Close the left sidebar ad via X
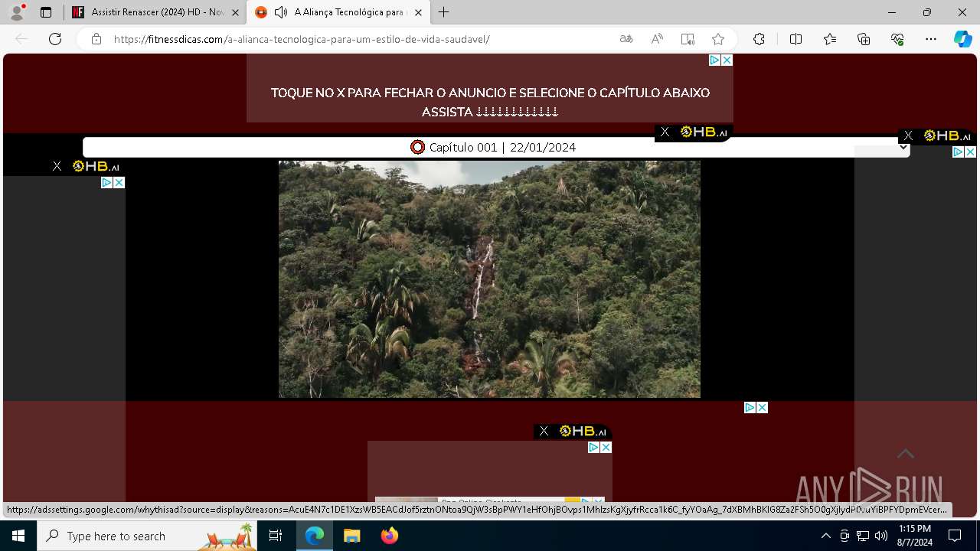 [119, 182]
